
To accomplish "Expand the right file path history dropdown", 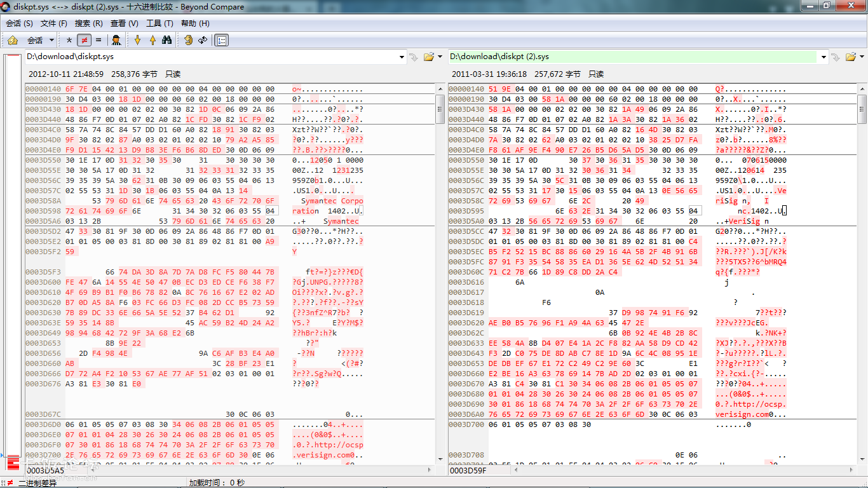I will click(x=824, y=57).
